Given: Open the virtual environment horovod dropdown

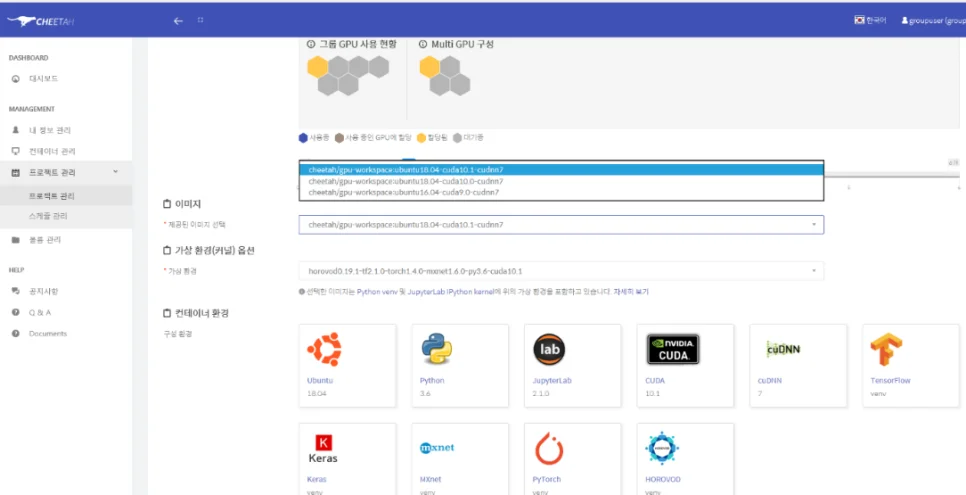Looking at the screenshot, I should pos(560,271).
